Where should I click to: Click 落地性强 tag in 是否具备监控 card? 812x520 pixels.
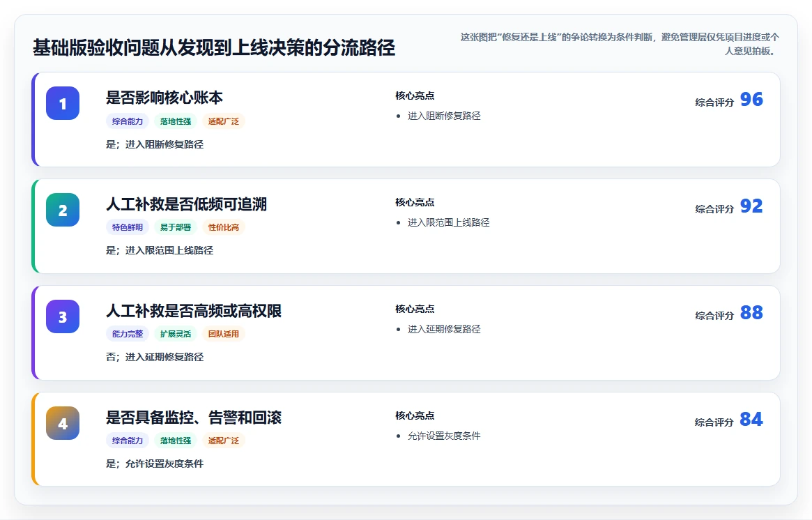pyautogui.click(x=176, y=441)
